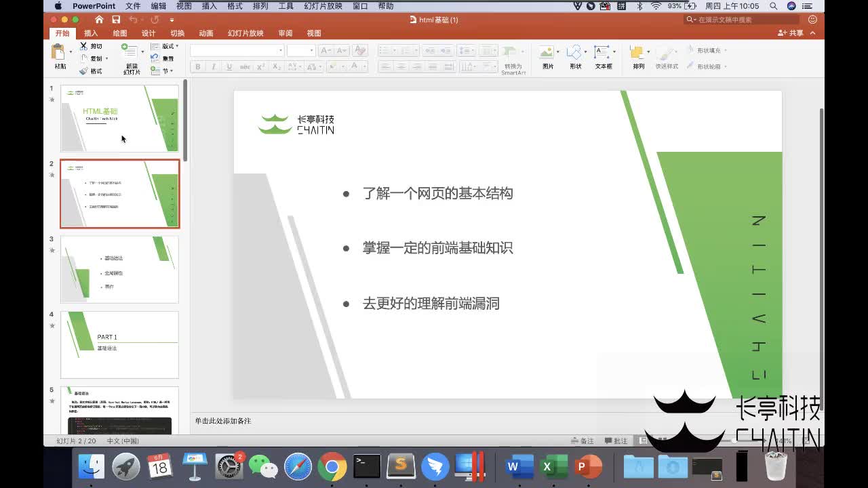The height and width of the screenshot is (488, 868).
Task: Reset slide using the 重置 icon
Action: [163, 58]
